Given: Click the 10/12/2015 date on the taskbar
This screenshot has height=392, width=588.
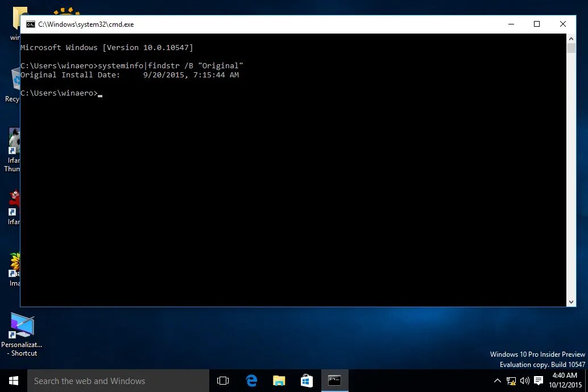Looking at the screenshot, I should click(x=565, y=385).
